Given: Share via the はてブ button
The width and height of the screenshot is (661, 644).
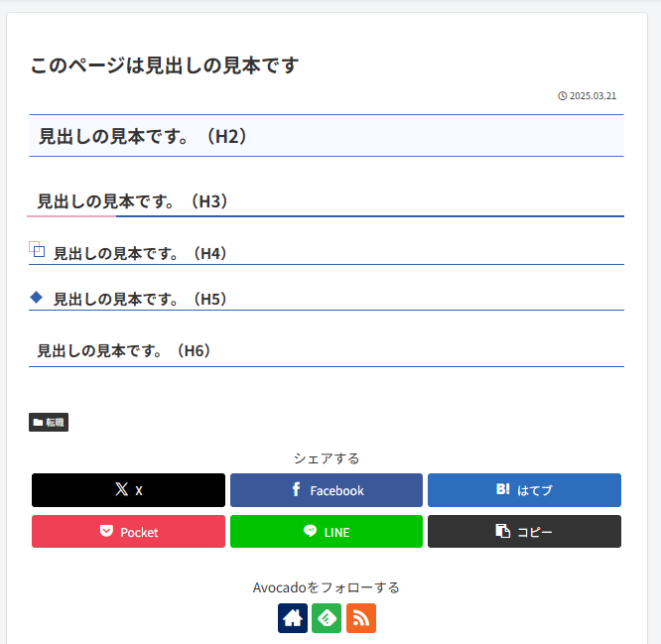Looking at the screenshot, I should click(524, 490).
